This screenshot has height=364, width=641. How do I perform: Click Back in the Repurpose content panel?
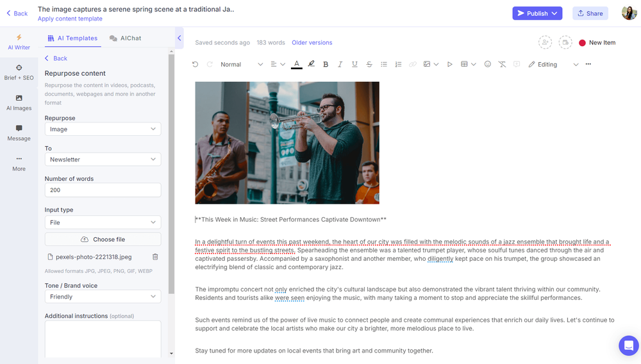tap(56, 58)
